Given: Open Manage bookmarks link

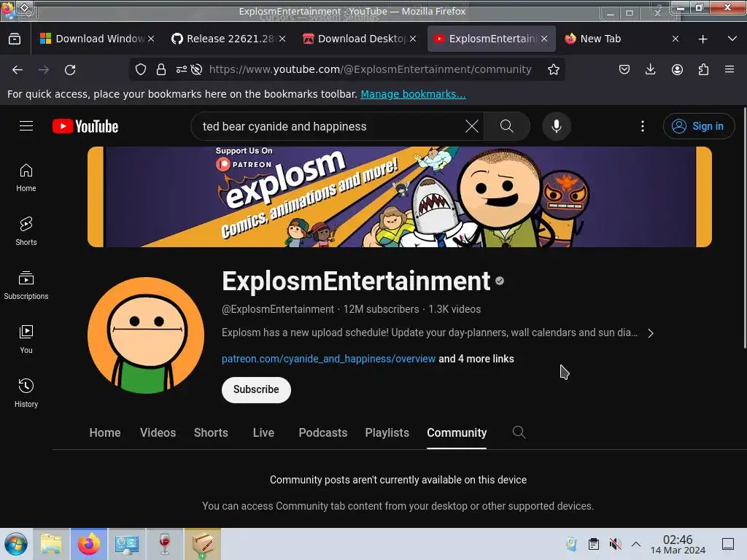Looking at the screenshot, I should 413,94.
